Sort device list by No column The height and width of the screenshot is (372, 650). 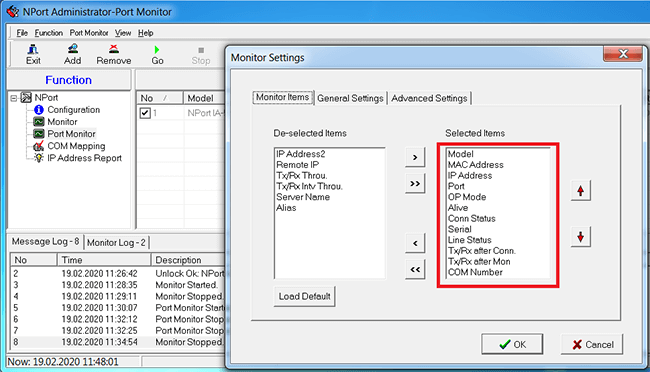click(160, 98)
